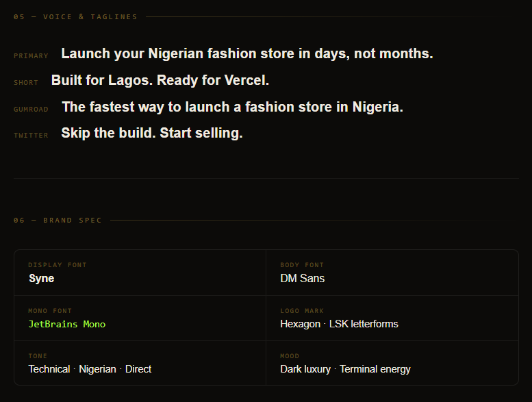The width and height of the screenshot is (532, 402).
Task: Click the PRIMARY label
Action: tap(31, 56)
